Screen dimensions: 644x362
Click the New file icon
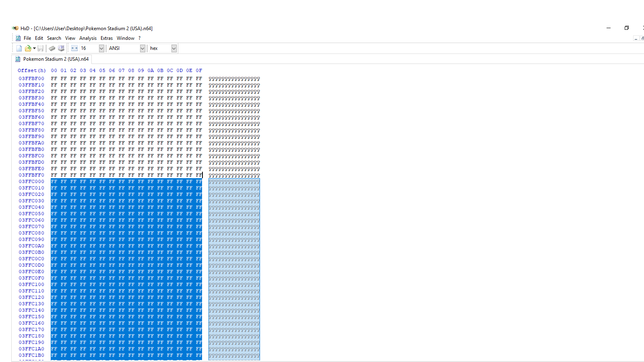click(x=19, y=48)
